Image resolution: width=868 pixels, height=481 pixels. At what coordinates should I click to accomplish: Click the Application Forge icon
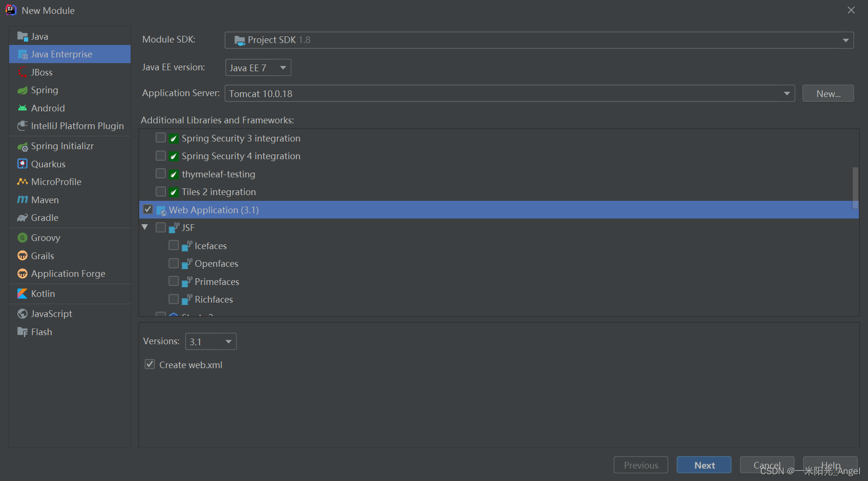pos(22,273)
